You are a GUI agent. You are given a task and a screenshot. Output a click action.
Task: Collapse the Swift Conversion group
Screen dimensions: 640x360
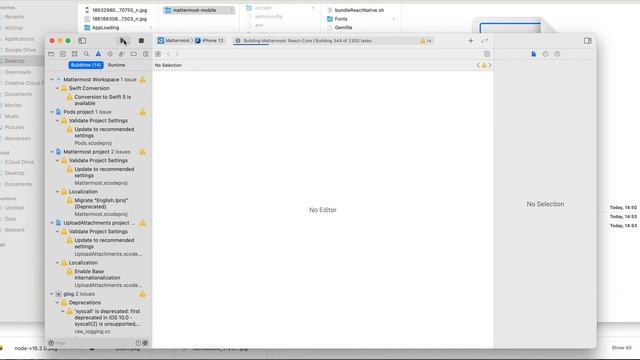tap(58, 88)
